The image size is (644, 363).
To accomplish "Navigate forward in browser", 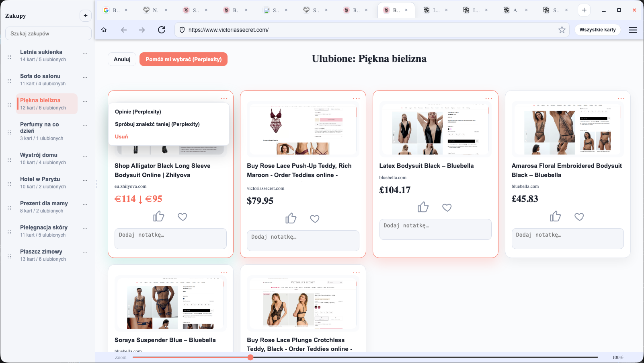I will click(x=142, y=30).
